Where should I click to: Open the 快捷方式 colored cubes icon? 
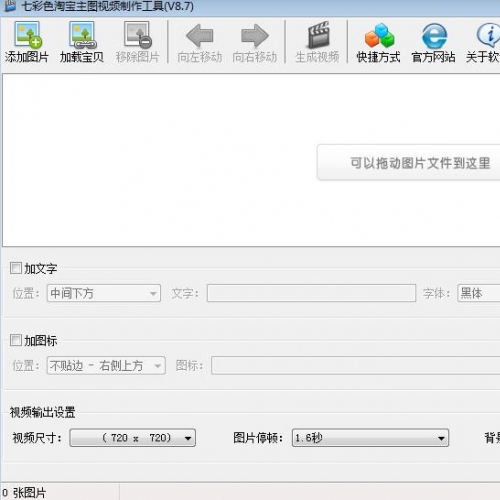click(x=379, y=35)
